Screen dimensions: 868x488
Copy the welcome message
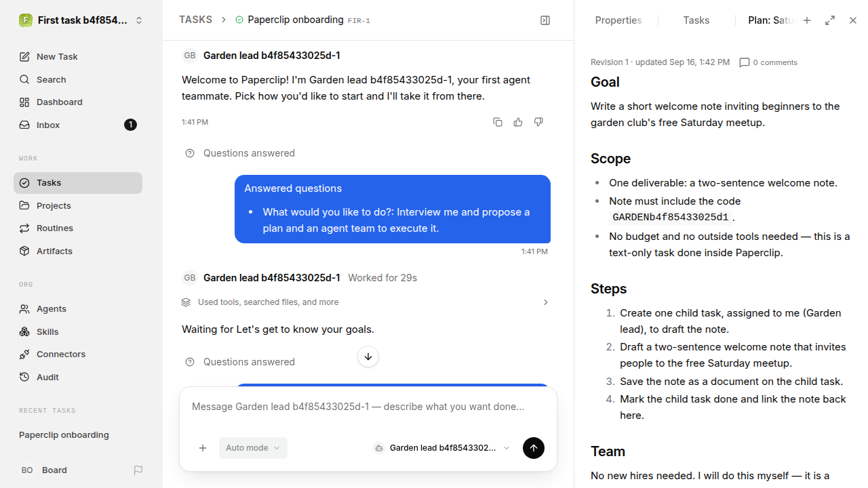coord(498,122)
